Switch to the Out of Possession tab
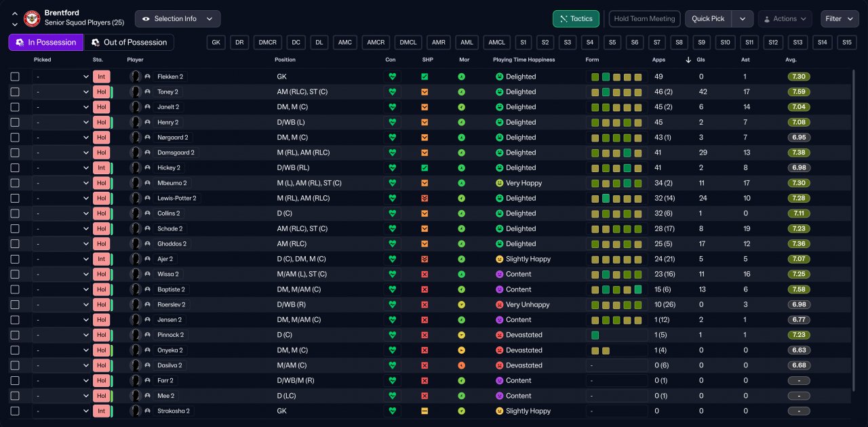This screenshot has width=868, height=427. [x=129, y=43]
